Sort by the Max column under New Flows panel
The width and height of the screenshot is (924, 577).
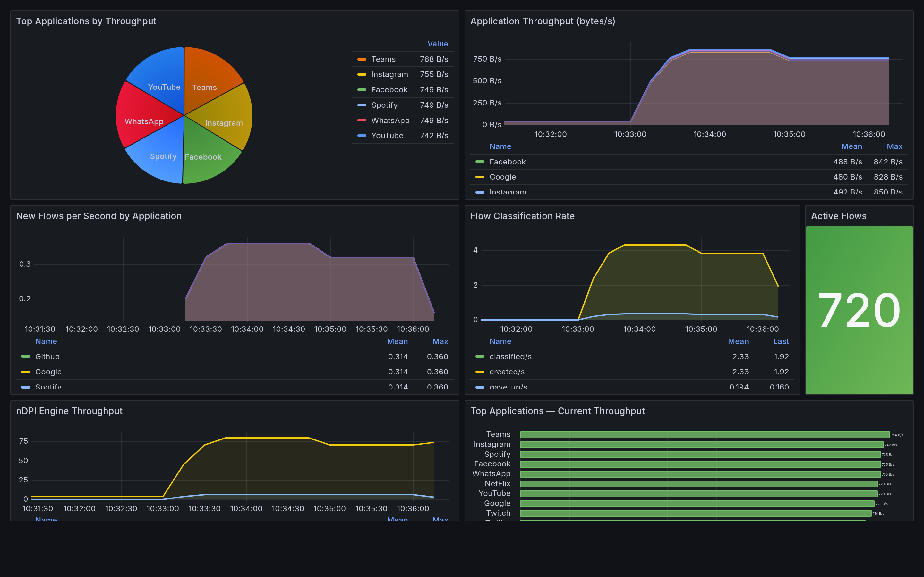pyautogui.click(x=440, y=341)
